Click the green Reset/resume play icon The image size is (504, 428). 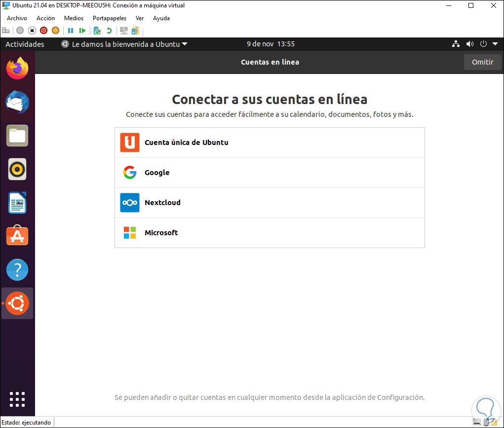point(82,31)
